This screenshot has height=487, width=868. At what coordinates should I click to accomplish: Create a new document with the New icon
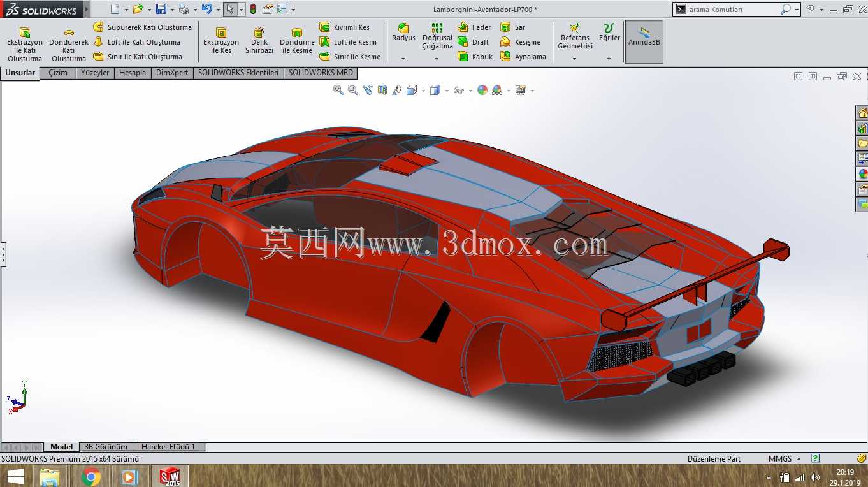115,9
